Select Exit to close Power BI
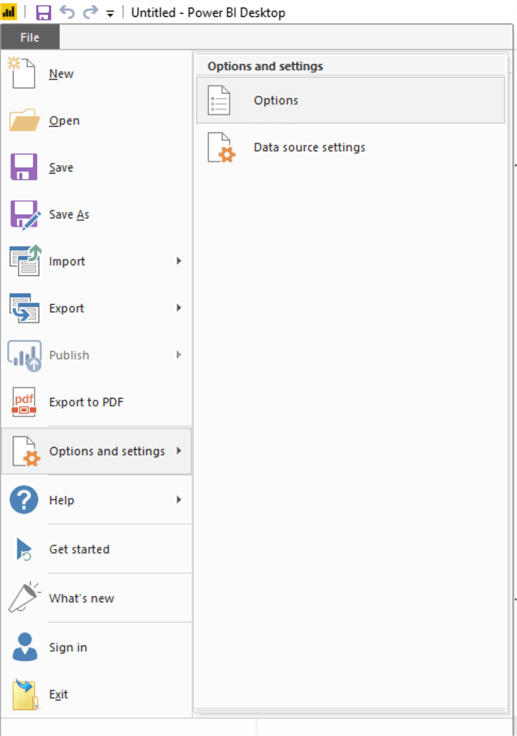This screenshot has width=517, height=736. pyautogui.click(x=96, y=694)
